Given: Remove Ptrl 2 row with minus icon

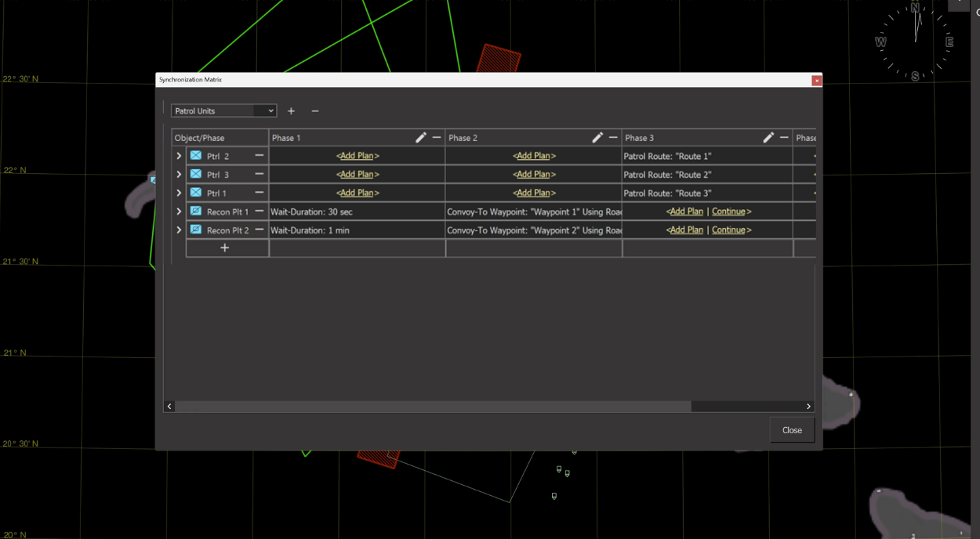Looking at the screenshot, I should [x=259, y=156].
